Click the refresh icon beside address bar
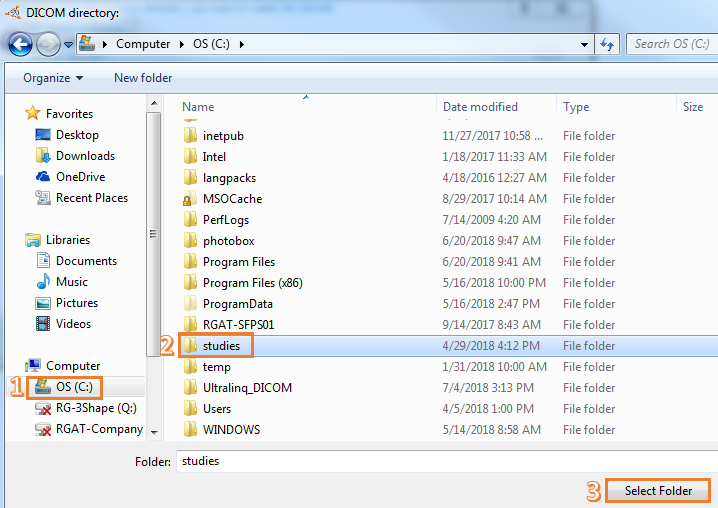 (606, 45)
